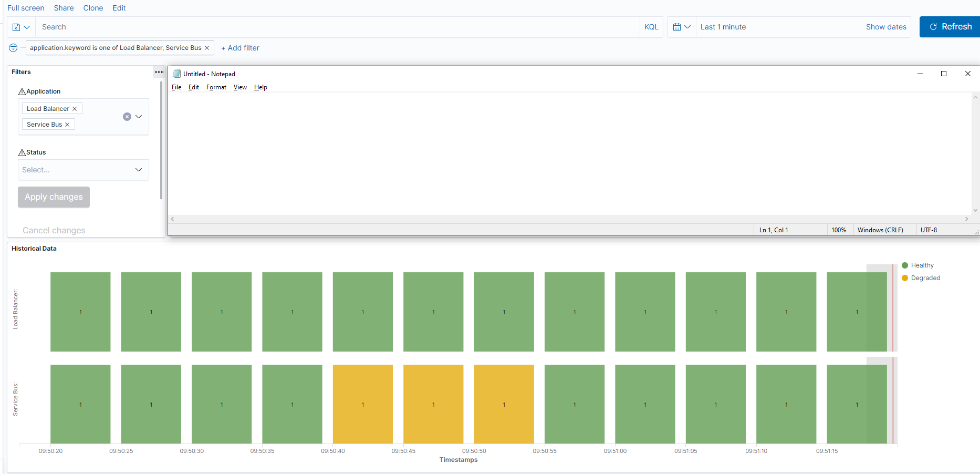Image resolution: width=980 pixels, height=474 pixels.
Task: Click the Refresh icon on the blue button
Action: (934, 26)
